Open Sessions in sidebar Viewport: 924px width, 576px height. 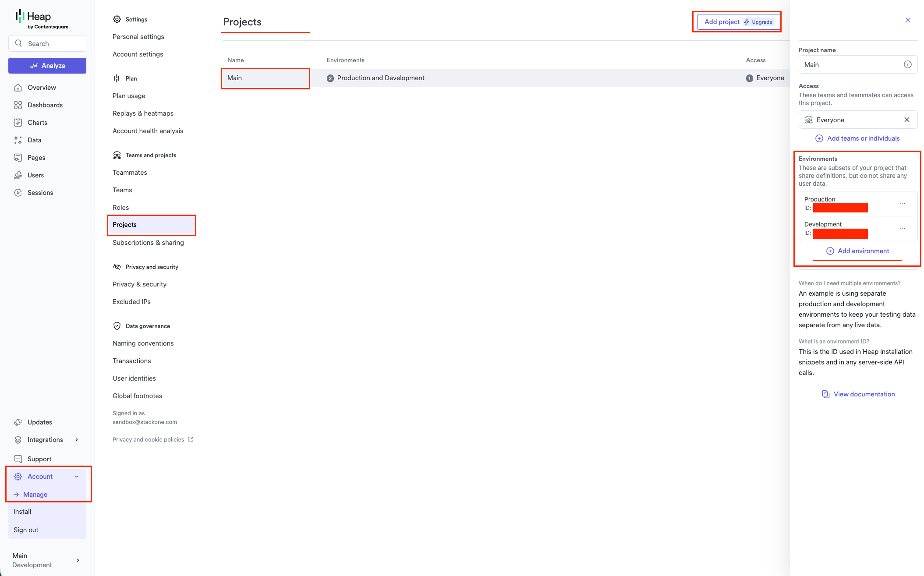(x=40, y=193)
